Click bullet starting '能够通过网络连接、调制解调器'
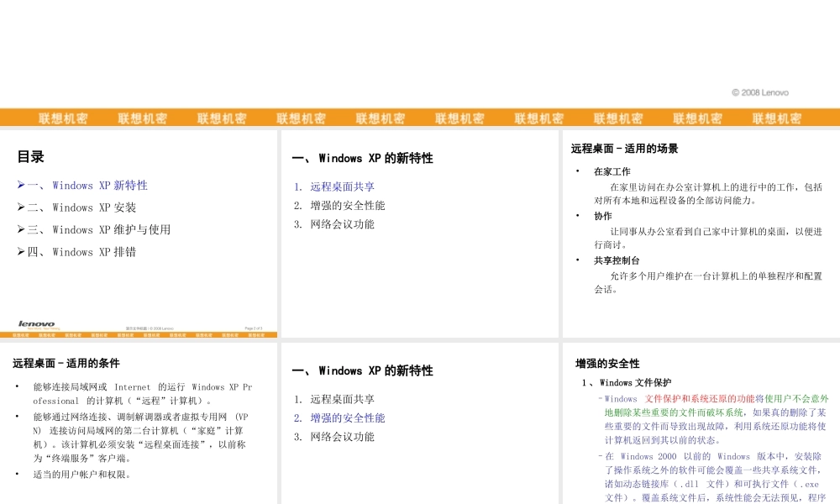The height and width of the screenshot is (504, 840). [140, 438]
